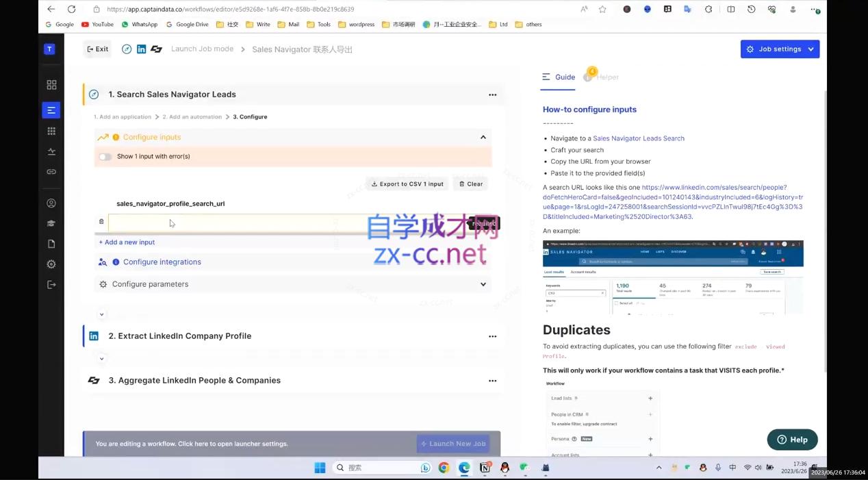
Task: Open the link integrations icon in sidebar
Action: click(x=51, y=172)
